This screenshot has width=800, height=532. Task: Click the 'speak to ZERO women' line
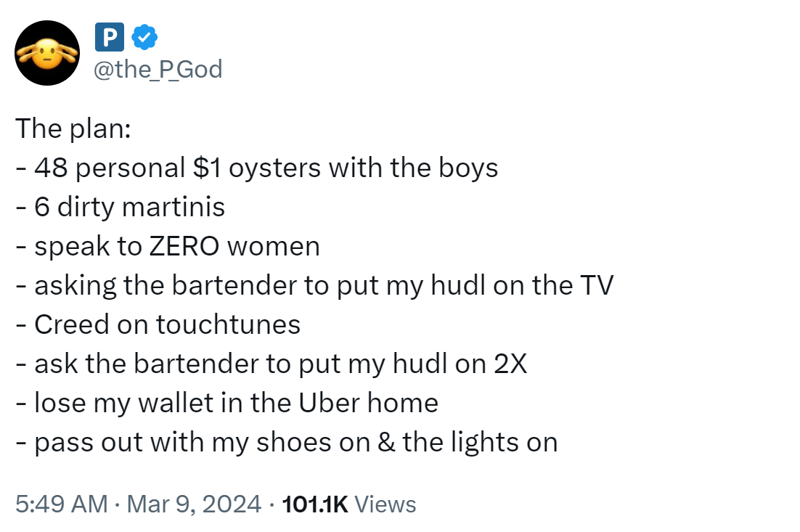168,246
